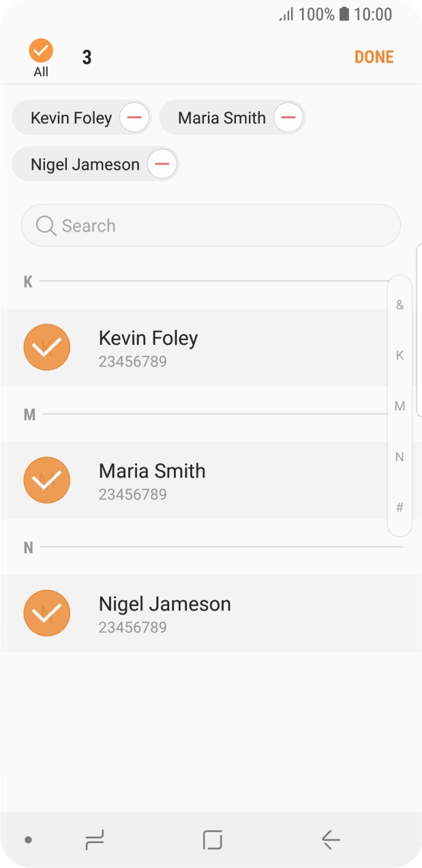Jump to & section in index bar
422x868 pixels.
(400, 305)
